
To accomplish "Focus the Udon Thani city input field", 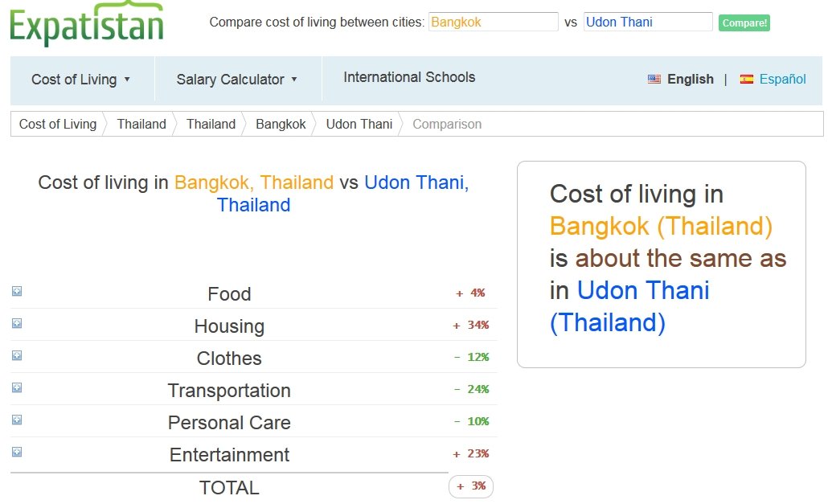I will click(x=648, y=22).
